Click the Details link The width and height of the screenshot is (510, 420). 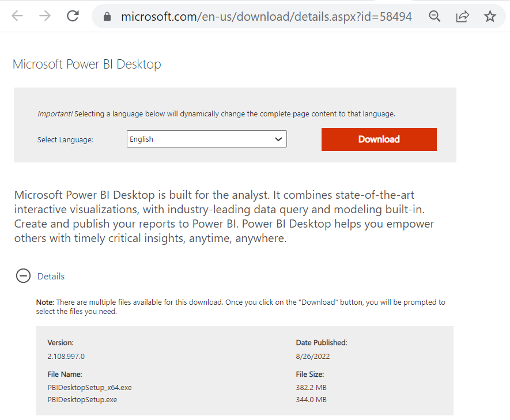coord(51,277)
